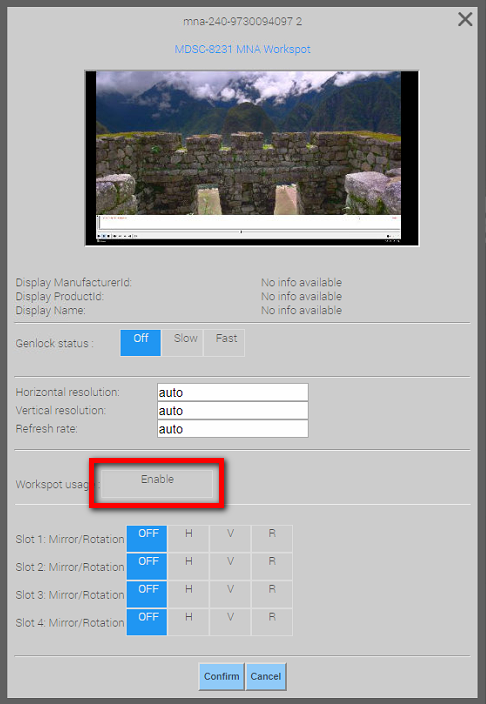Click the Display ProductId label
Screen dimensions: 486x704
(60, 296)
